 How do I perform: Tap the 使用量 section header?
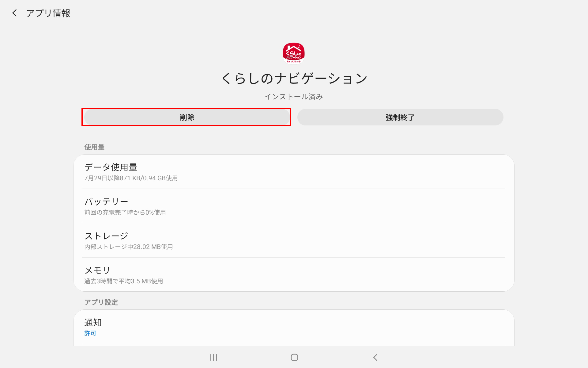[x=94, y=147]
